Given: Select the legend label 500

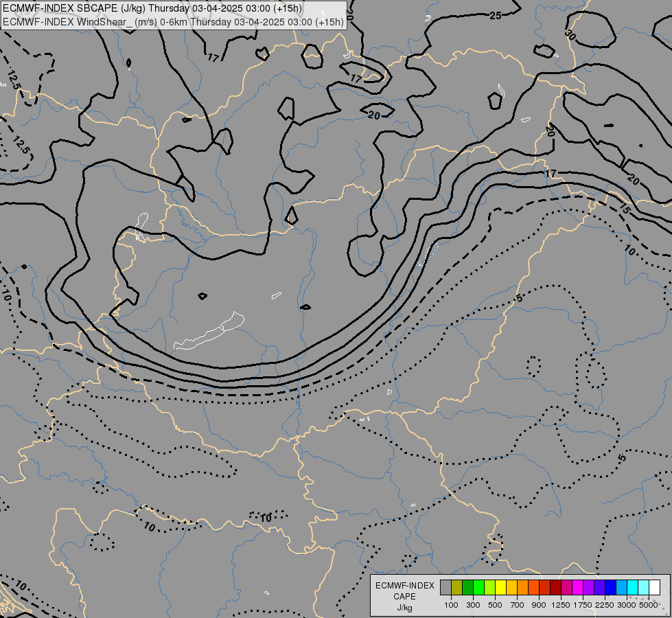Looking at the screenshot, I should click(495, 605).
